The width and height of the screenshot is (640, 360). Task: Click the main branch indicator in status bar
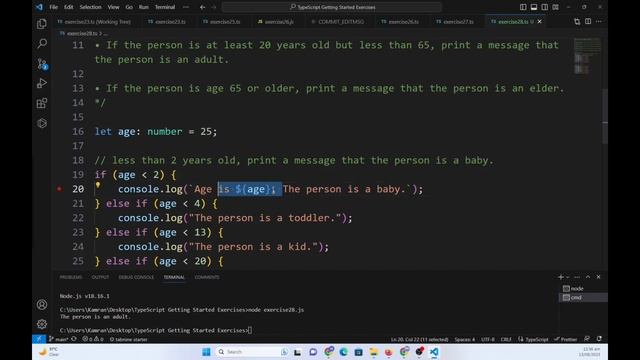pos(58,339)
